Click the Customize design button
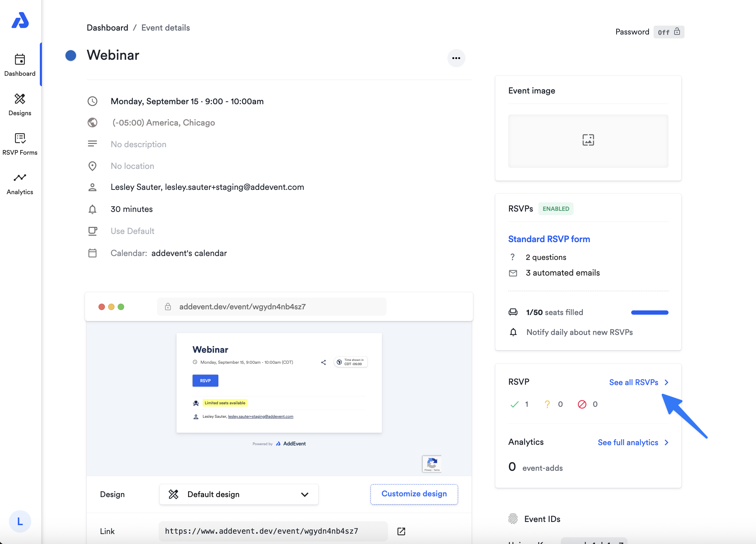The width and height of the screenshot is (756, 544). tap(414, 494)
